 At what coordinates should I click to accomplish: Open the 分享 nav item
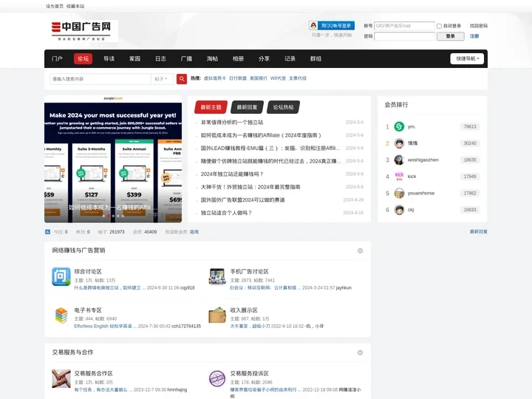[x=264, y=58]
